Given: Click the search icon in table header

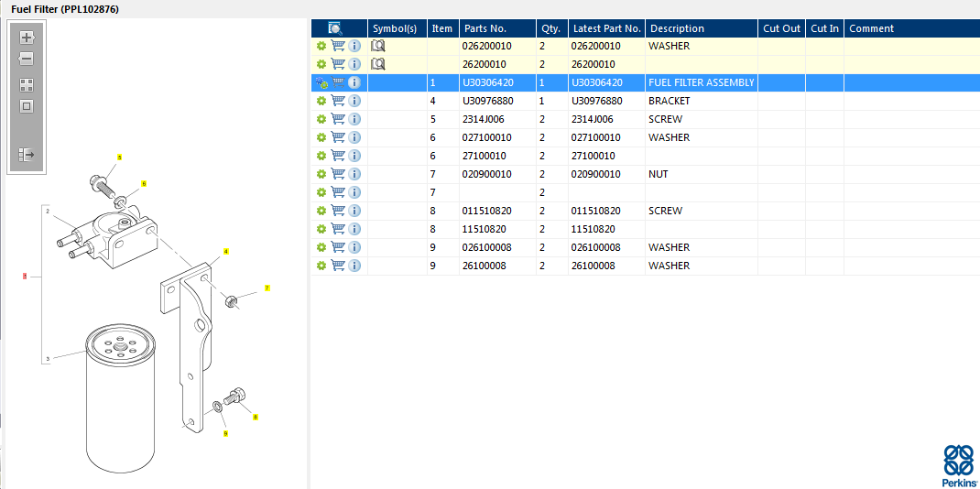Looking at the screenshot, I should (x=335, y=28).
